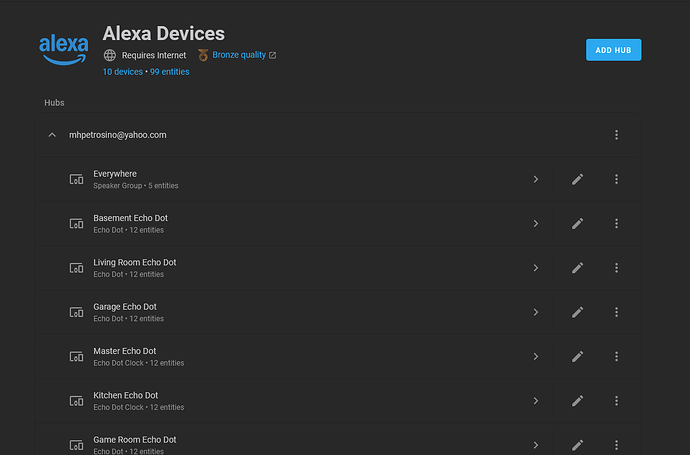Open Kitchen Echo Dot details chevron

pos(536,401)
